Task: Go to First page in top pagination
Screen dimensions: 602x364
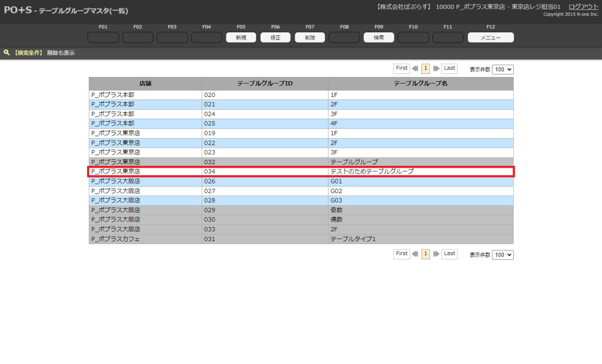Action: [402, 69]
